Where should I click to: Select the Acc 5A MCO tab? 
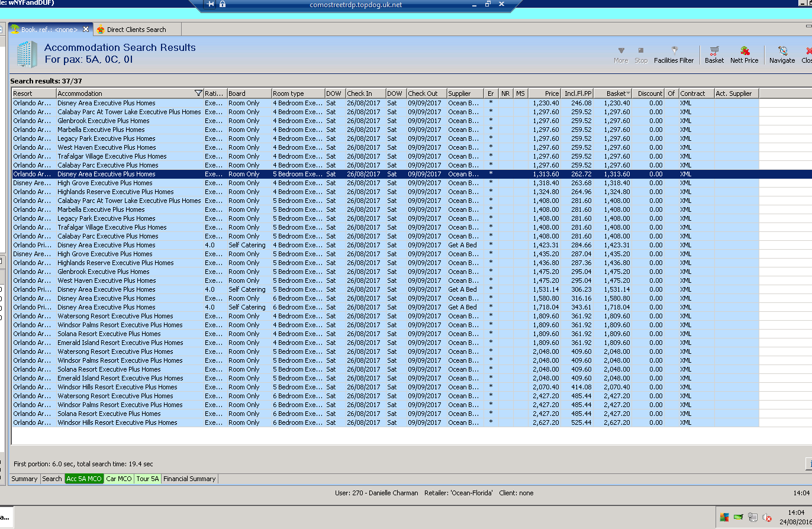(x=84, y=479)
